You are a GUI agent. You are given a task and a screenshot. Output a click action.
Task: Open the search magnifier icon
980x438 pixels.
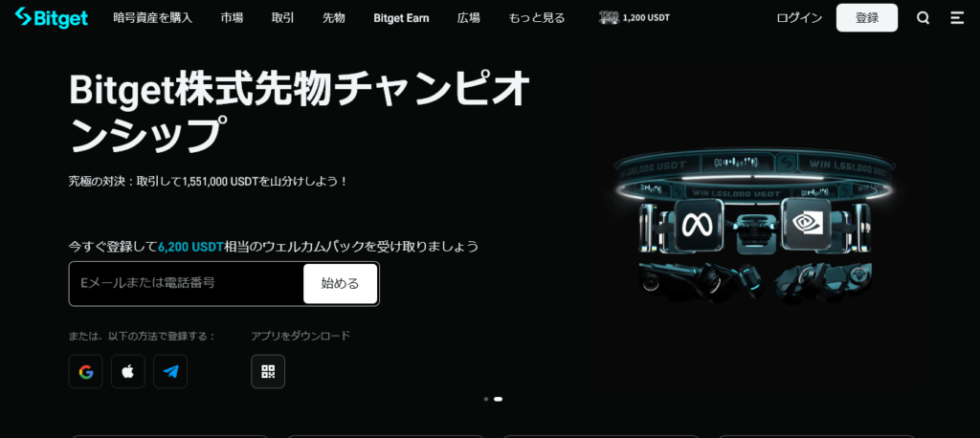point(923,18)
